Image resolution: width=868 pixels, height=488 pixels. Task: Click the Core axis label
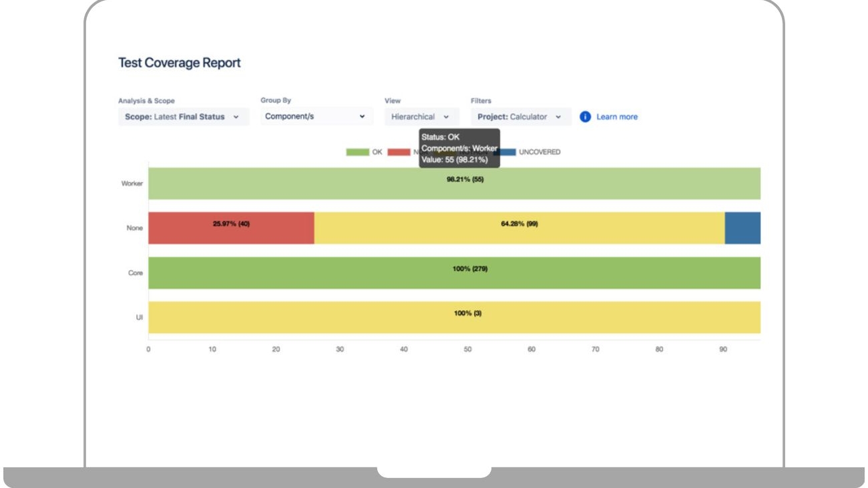pos(136,273)
